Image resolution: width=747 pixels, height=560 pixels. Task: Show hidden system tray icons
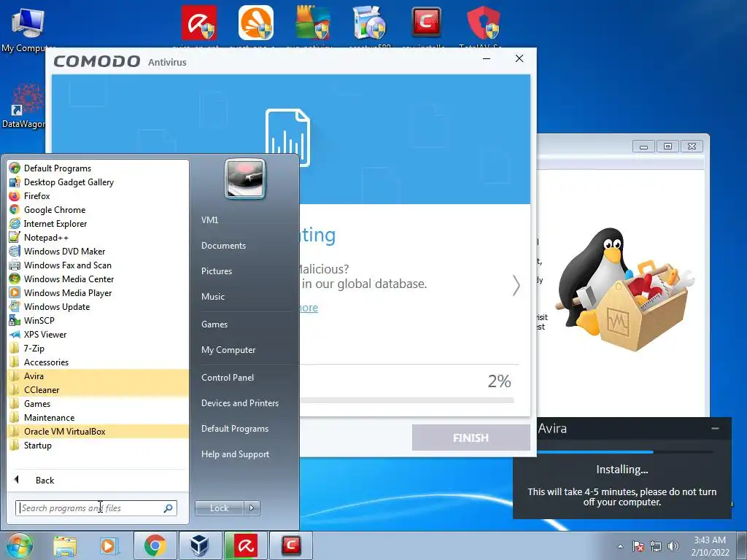pyautogui.click(x=620, y=546)
